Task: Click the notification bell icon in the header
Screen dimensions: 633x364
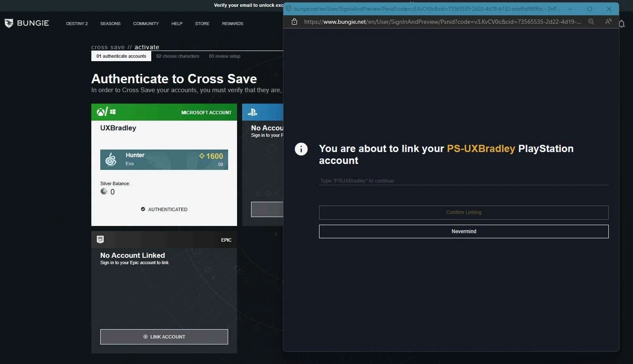Action: point(622,24)
